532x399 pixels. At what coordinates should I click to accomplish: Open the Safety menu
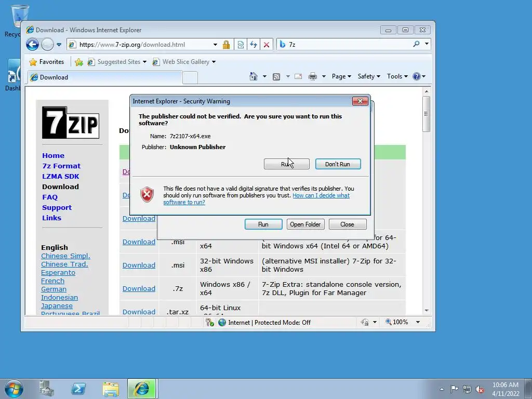pyautogui.click(x=369, y=76)
